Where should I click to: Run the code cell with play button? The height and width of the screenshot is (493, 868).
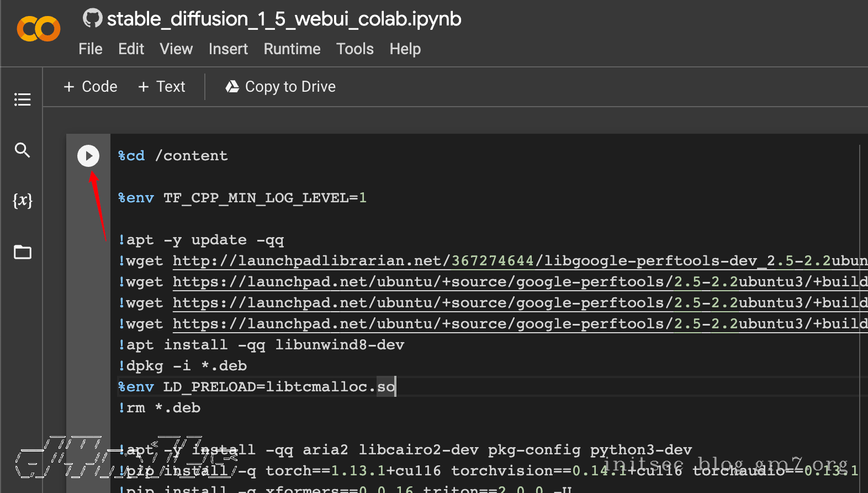pos(88,156)
